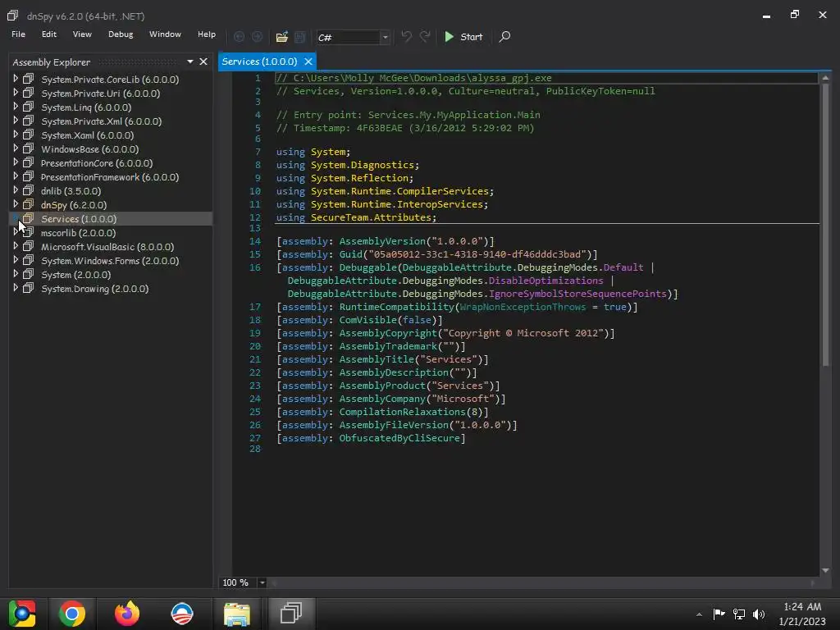Click SecureTeam.Attributes namespace in code
Image resolution: width=840 pixels, height=630 pixels.
tap(372, 217)
